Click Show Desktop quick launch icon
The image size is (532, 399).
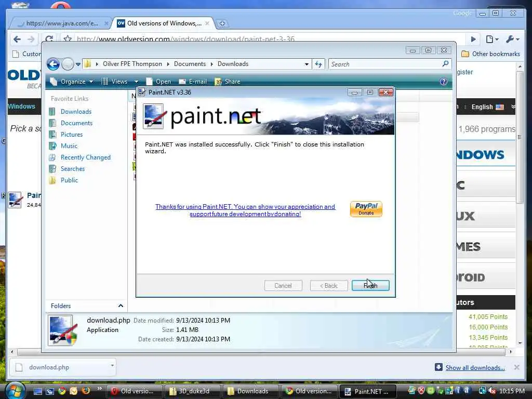tap(37, 391)
